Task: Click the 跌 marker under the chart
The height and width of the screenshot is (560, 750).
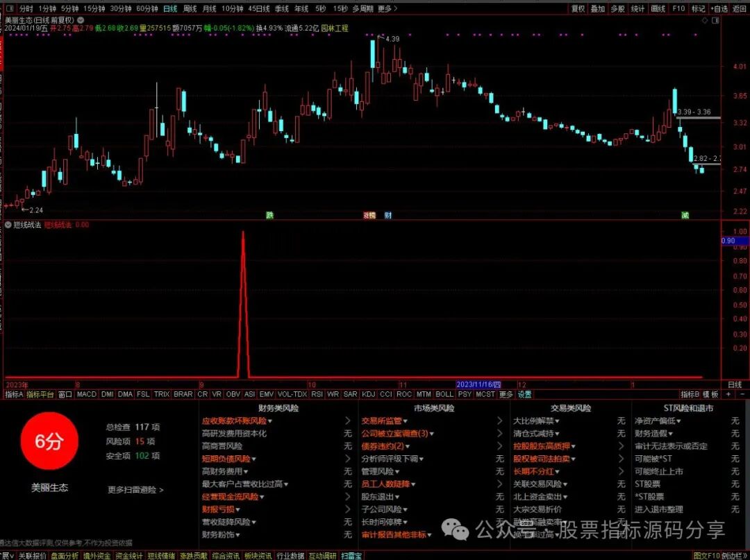Action: [269, 216]
